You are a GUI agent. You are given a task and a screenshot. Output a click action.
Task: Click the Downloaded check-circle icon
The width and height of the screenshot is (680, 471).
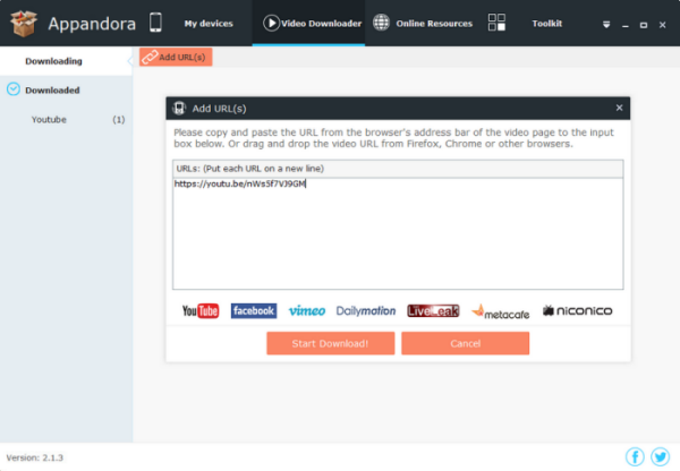pyautogui.click(x=13, y=89)
